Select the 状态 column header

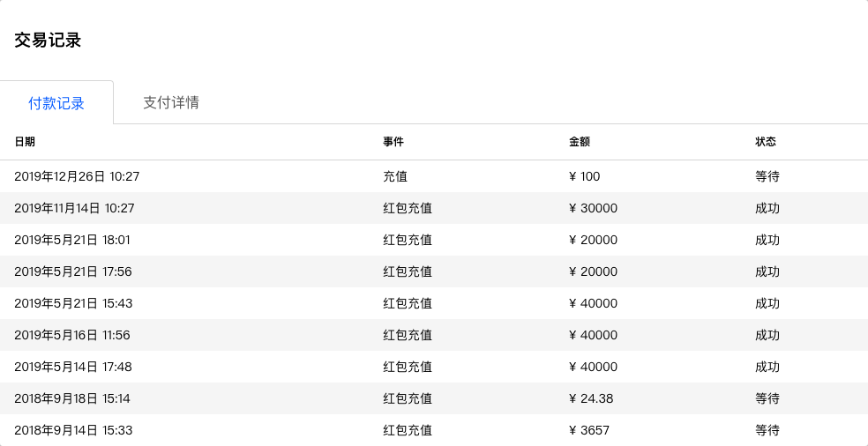coord(766,142)
